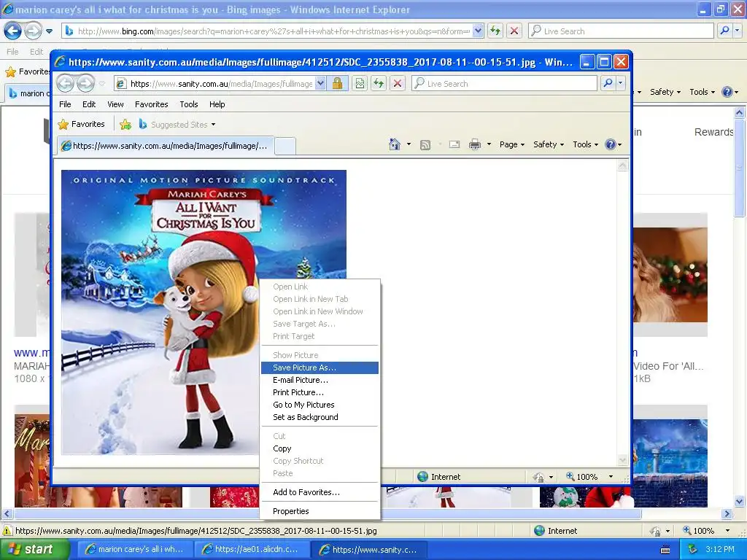Click the Search magnifier button in front window

tap(608, 84)
